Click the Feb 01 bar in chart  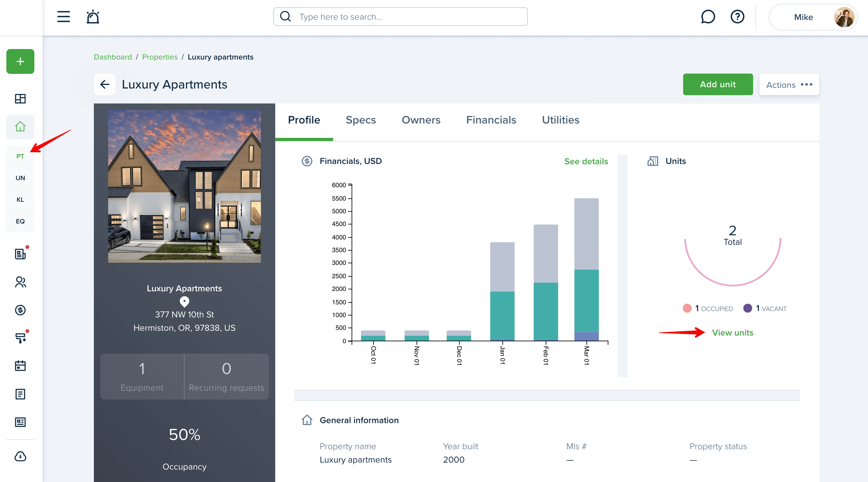546,283
